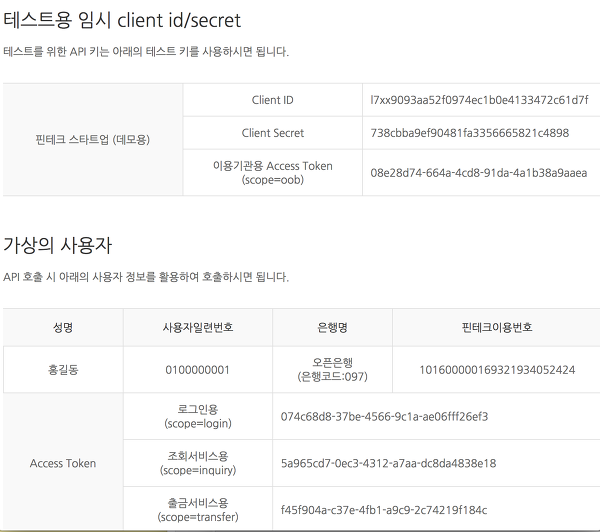Click the '로그인용 (scope=login)' label
600x532 pixels.
[198, 416]
